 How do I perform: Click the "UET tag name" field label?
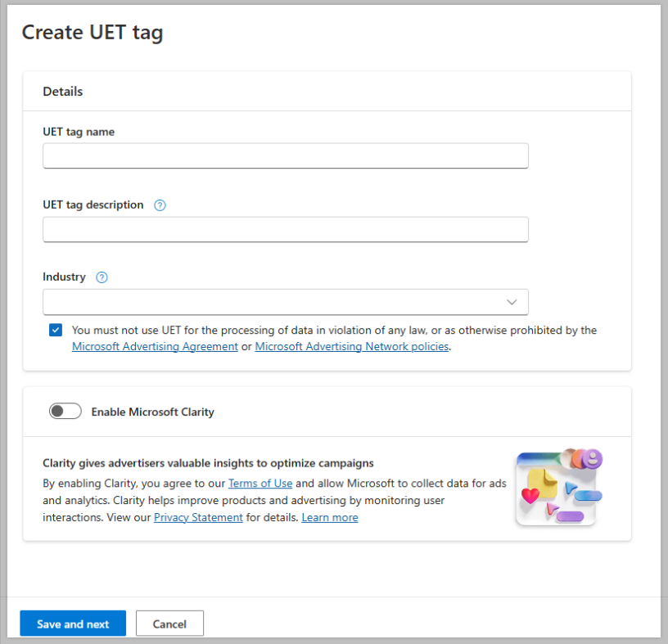pos(79,132)
